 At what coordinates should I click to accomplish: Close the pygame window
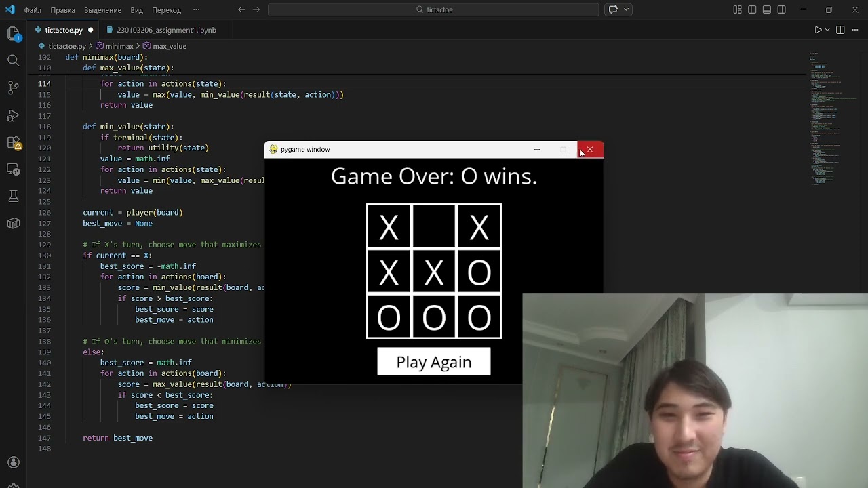pos(590,150)
